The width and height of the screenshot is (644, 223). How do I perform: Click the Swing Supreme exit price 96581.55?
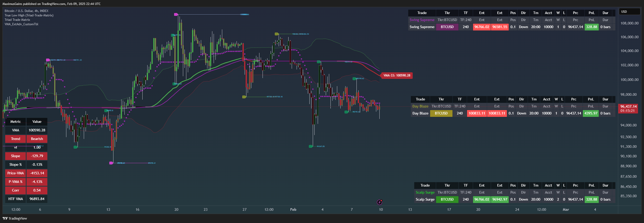pos(500,27)
